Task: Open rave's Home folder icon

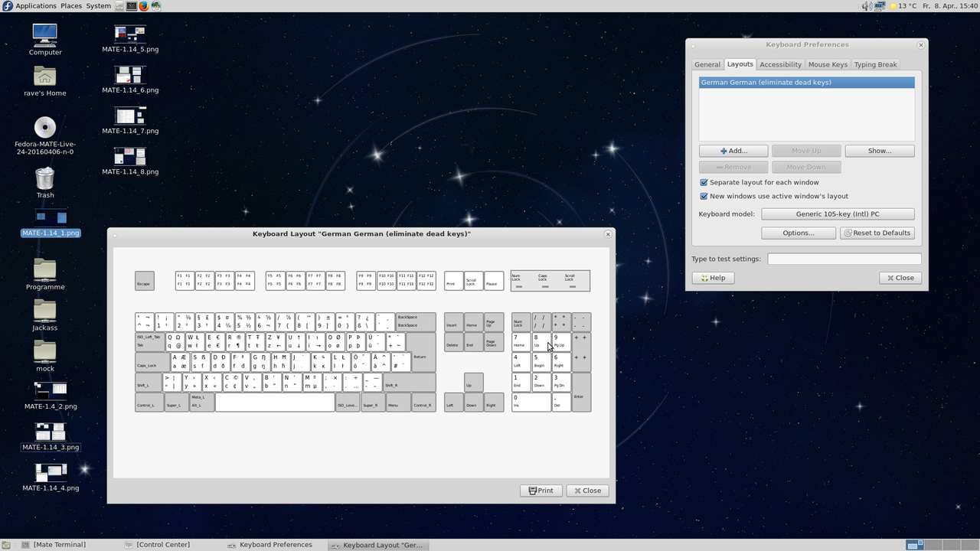Action: [x=45, y=77]
